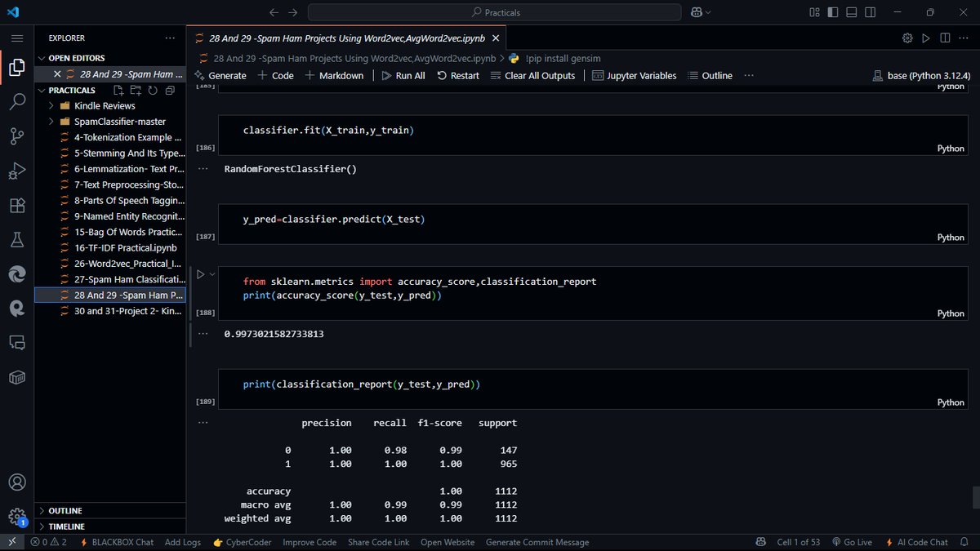Click Go Live in the status bar
The image size is (980, 551).
pos(853,541)
